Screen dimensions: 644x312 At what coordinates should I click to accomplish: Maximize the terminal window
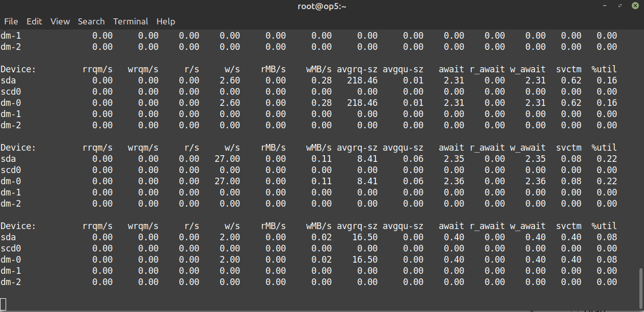pos(620,6)
